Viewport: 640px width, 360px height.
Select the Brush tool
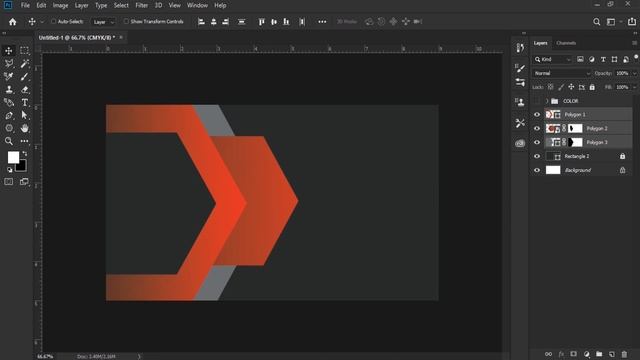point(24,76)
